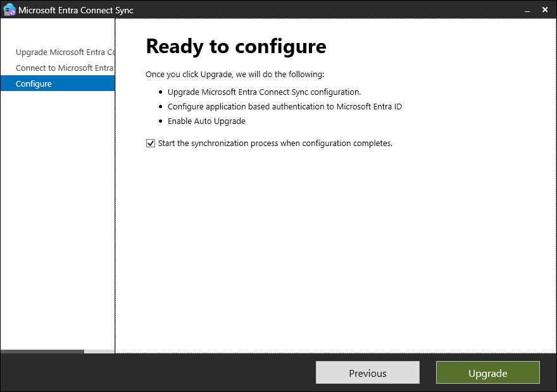This screenshot has height=392, width=557.
Task: Minimize the Entra Connect Sync window
Action: tap(527, 10)
